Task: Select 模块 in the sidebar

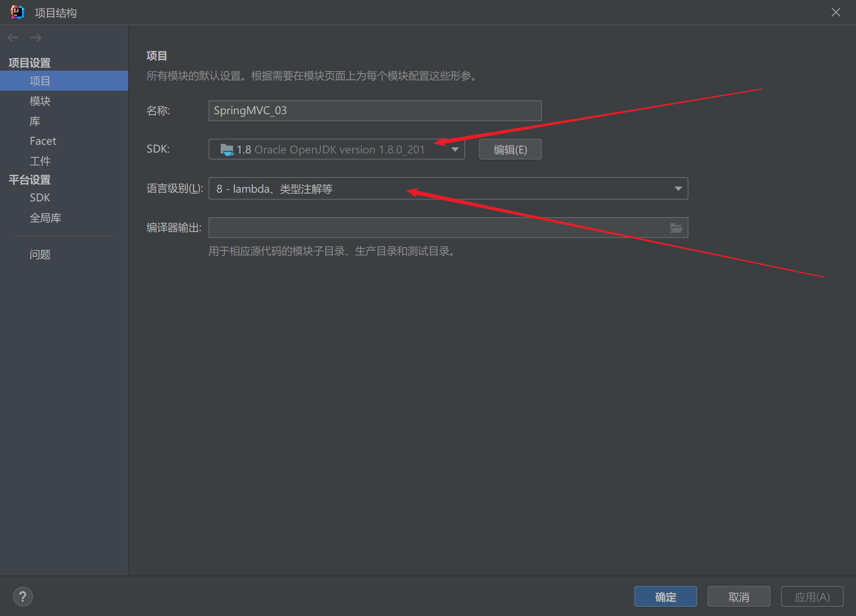Action: coord(40,101)
